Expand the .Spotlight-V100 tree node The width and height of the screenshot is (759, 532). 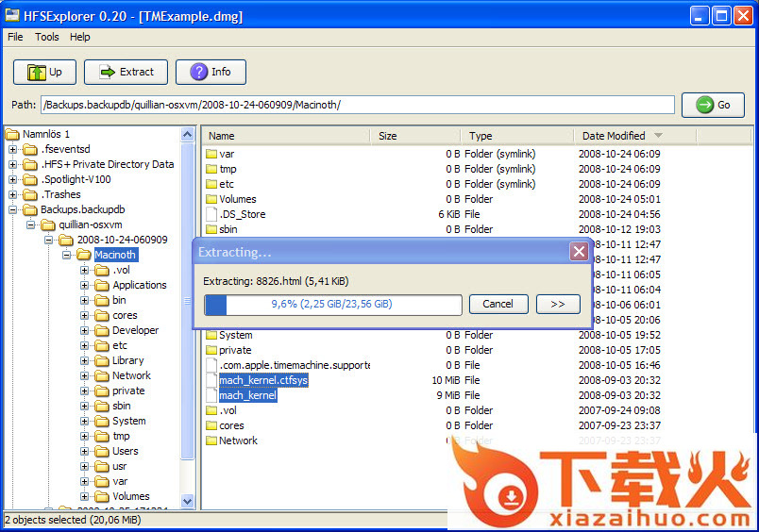pos(13,179)
